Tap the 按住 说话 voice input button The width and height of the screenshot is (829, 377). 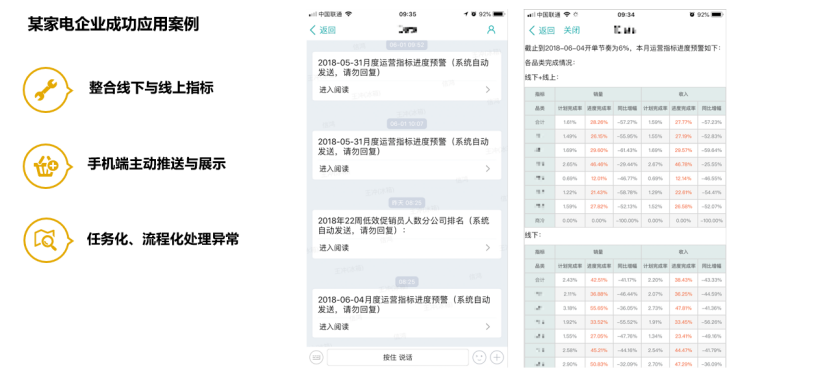pyautogui.click(x=398, y=357)
